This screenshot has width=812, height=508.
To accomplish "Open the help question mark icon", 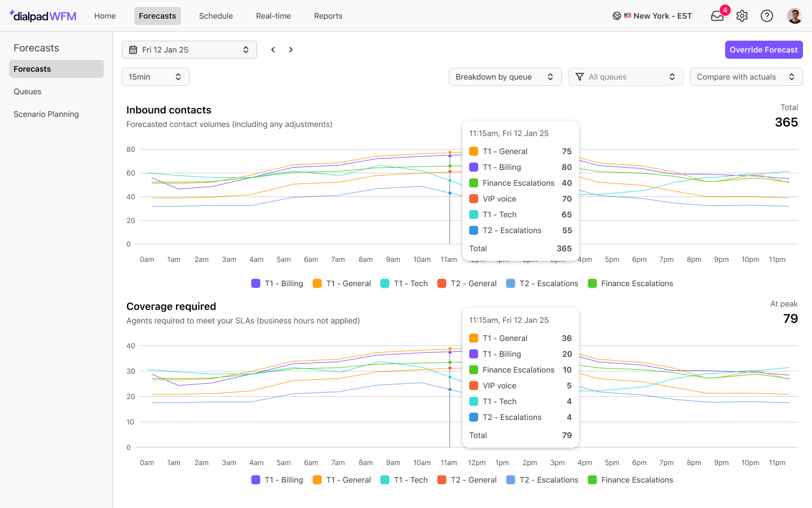I will coord(767,16).
